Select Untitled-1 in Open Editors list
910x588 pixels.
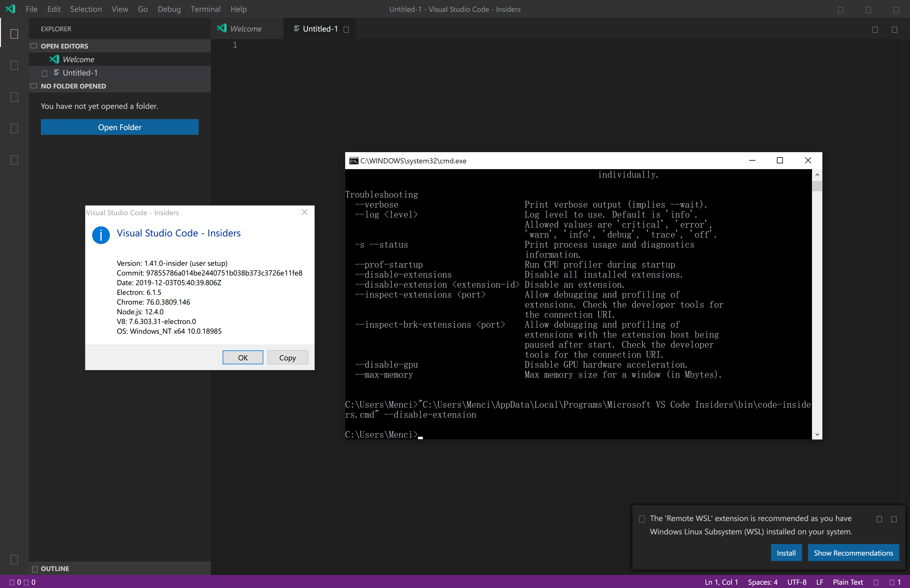(x=80, y=72)
